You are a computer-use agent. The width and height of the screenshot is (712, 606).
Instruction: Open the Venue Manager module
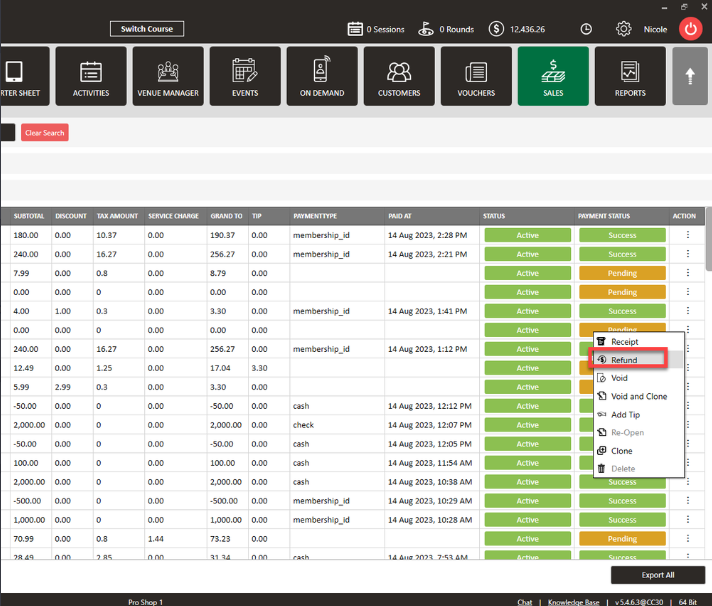pyautogui.click(x=168, y=76)
